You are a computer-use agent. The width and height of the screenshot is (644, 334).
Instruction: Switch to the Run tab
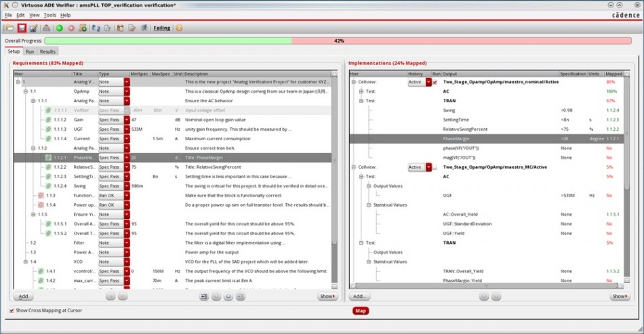[x=30, y=51]
